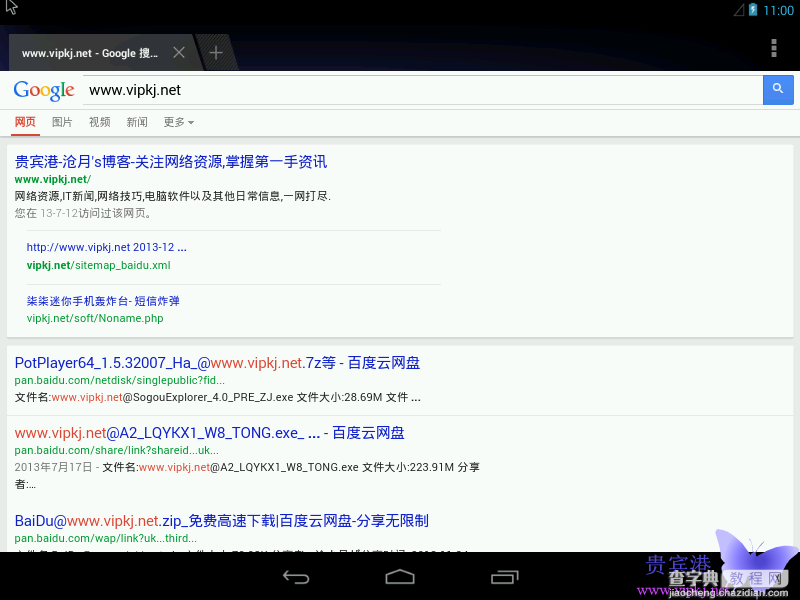The width and height of the screenshot is (800, 600).
Task: Expand the 更多 dropdown menu
Action: [179, 122]
